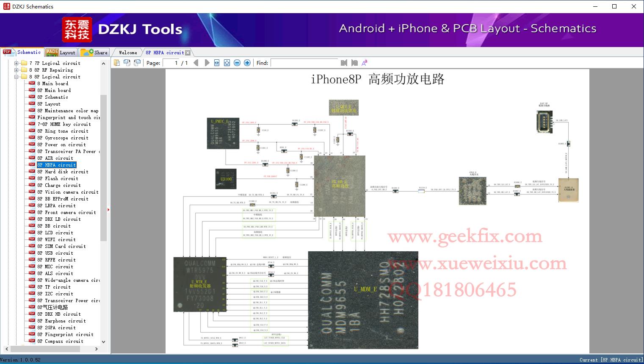Open the 8P Gyroscope circuit
Image resolution: width=644 pixels, height=364 pixels.
[x=63, y=138]
